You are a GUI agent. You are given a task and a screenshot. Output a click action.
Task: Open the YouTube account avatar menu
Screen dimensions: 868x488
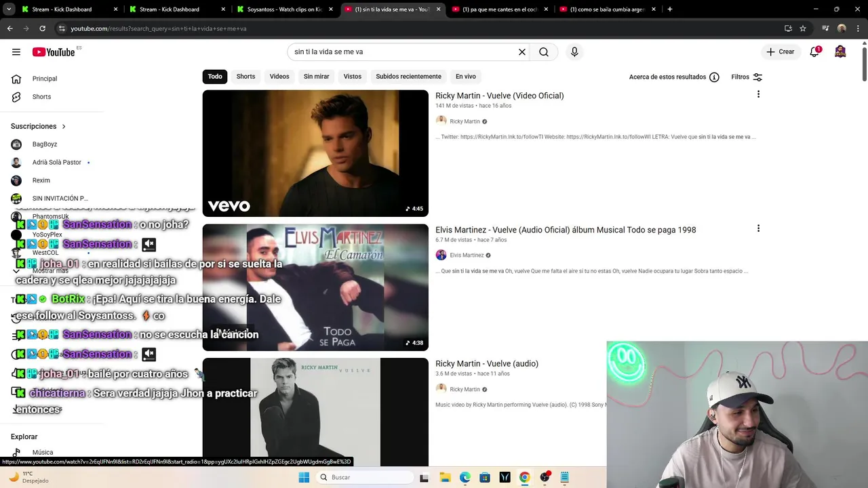[x=840, y=52]
